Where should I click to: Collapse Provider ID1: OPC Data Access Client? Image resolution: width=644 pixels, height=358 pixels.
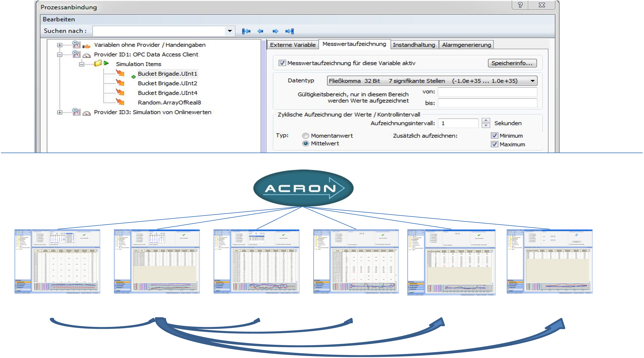59,54
